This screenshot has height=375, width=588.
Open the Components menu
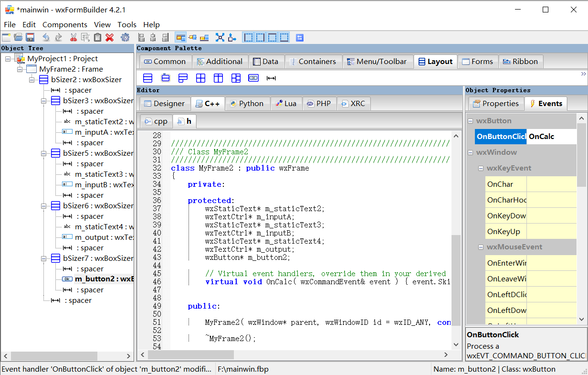pos(64,24)
